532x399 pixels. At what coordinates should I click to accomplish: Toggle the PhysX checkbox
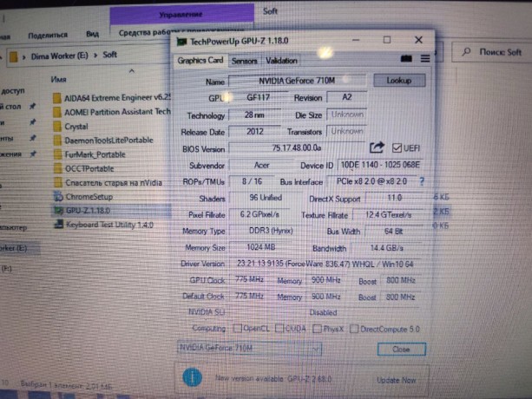[x=317, y=329]
